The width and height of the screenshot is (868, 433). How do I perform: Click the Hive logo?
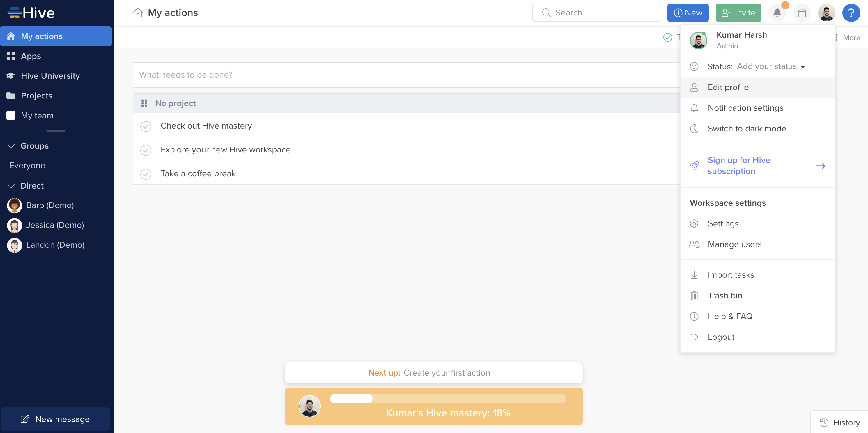[x=31, y=13]
